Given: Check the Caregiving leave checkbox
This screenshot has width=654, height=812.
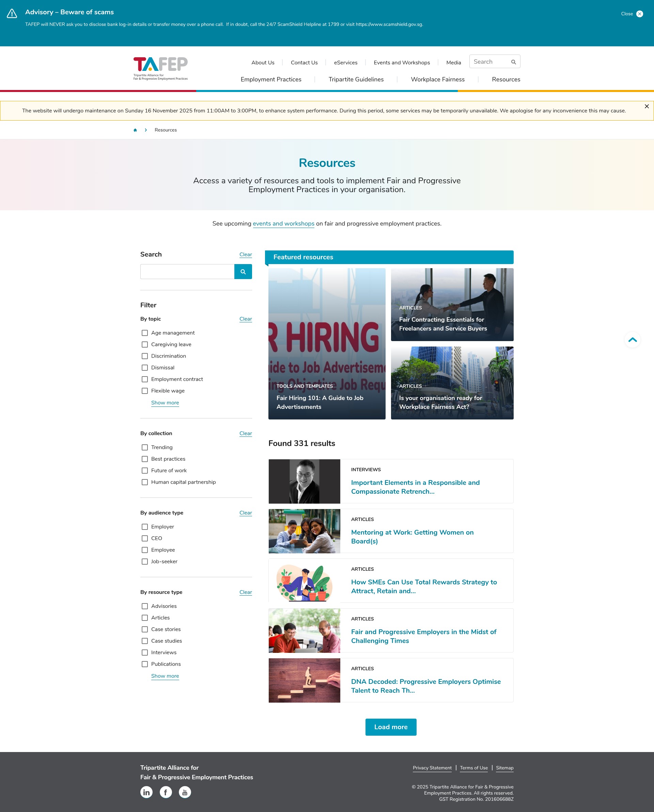Looking at the screenshot, I should (145, 344).
